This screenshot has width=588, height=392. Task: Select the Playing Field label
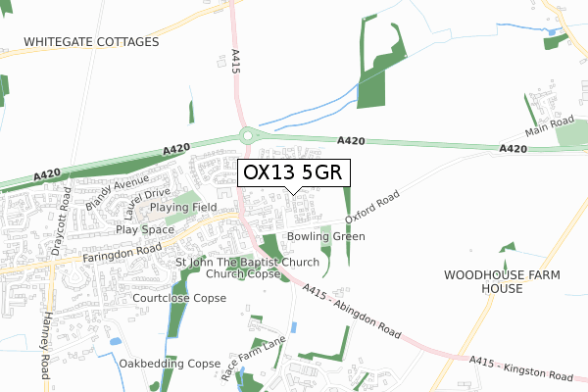183,207
